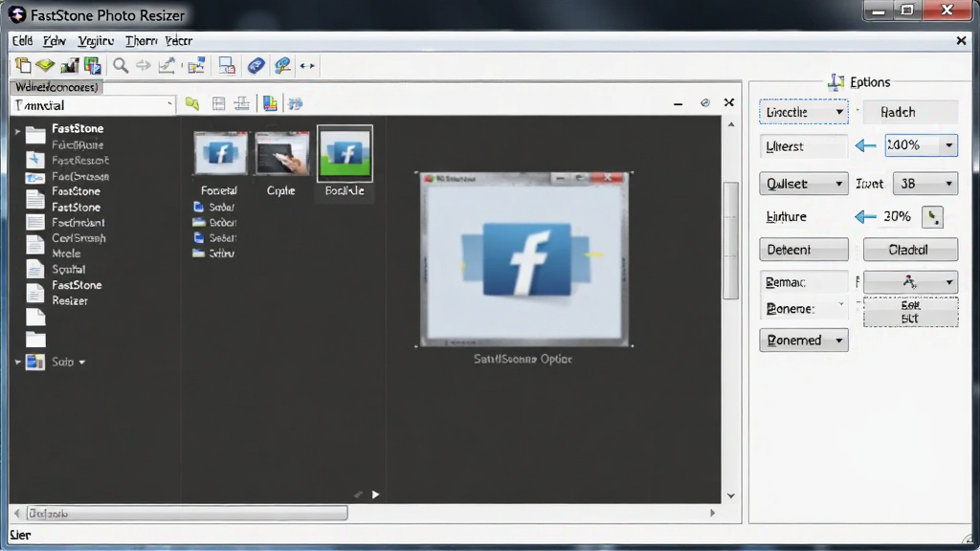The height and width of the screenshot is (551, 980).
Task: Select the CertScreeph tree item
Action: click(78, 238)
